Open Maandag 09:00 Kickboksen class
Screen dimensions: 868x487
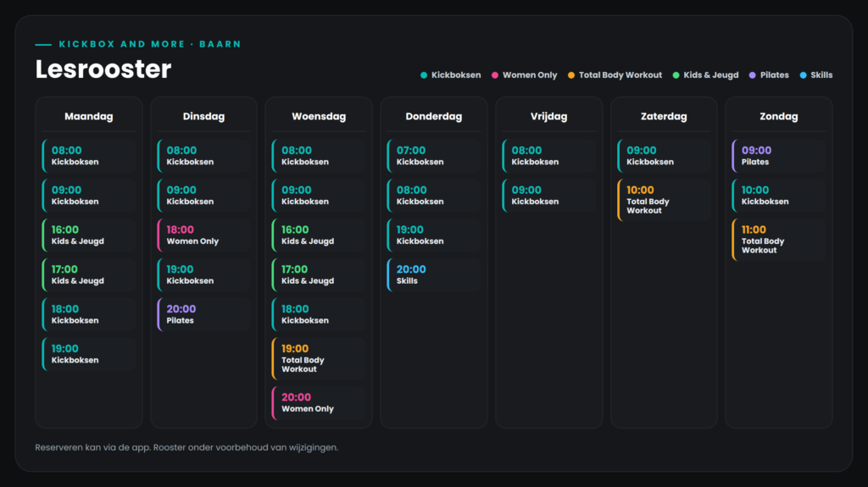(x=88, y=196)
